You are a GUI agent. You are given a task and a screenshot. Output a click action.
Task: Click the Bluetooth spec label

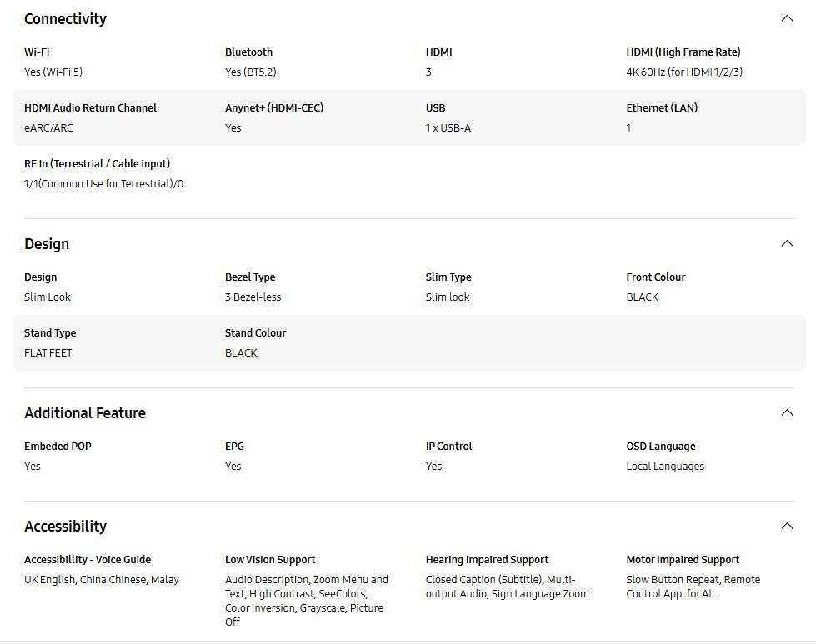click(x=248, y=52)
